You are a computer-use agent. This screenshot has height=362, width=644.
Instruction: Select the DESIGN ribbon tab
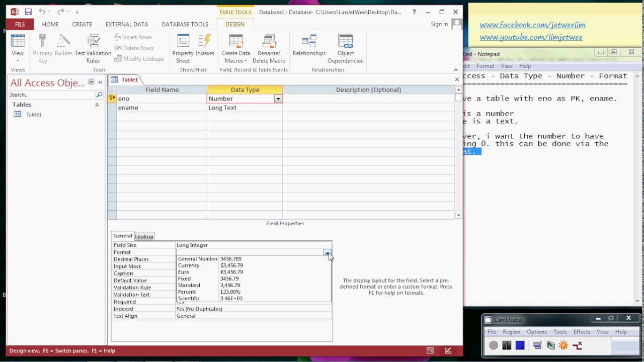point(235,24)
